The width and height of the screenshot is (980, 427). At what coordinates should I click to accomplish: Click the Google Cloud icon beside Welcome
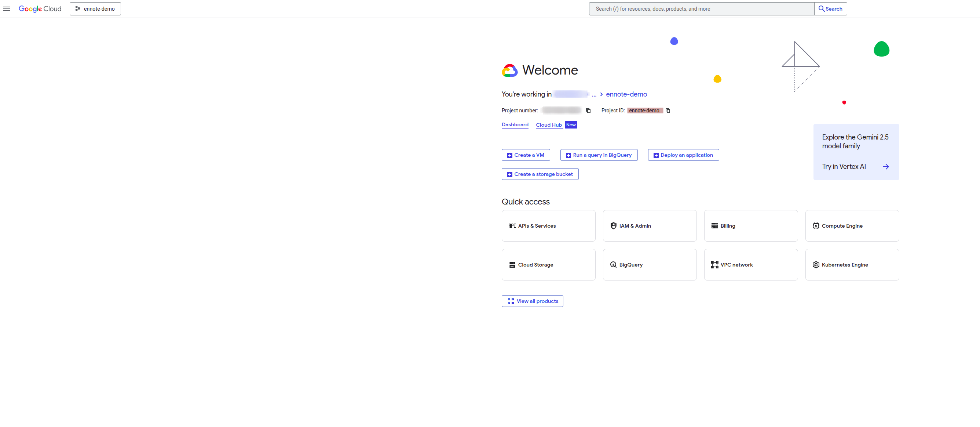[509, 70]
